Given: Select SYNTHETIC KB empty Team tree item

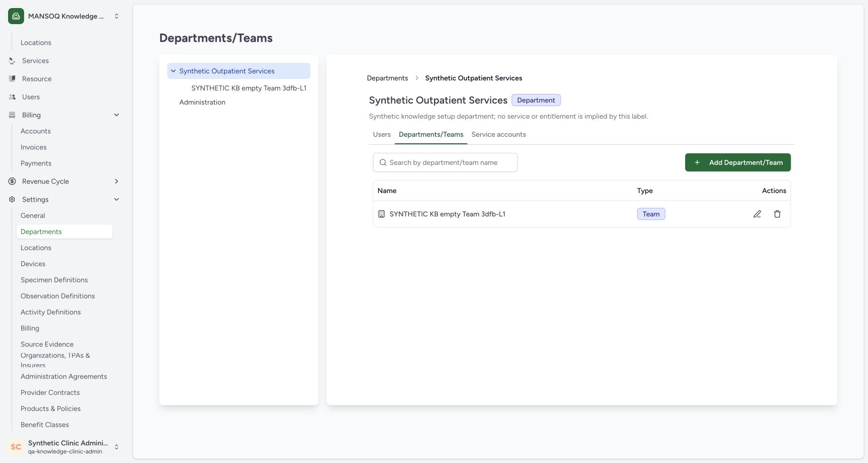Looking at the screenshot, I should pyautogui.click(x=249, y=88).
